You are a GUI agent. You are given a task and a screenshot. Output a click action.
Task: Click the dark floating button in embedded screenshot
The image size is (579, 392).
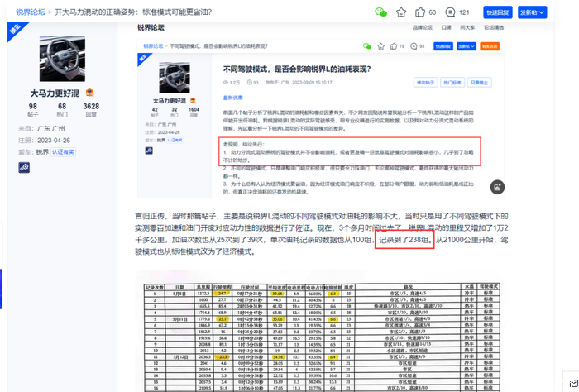tap(494, 187)
